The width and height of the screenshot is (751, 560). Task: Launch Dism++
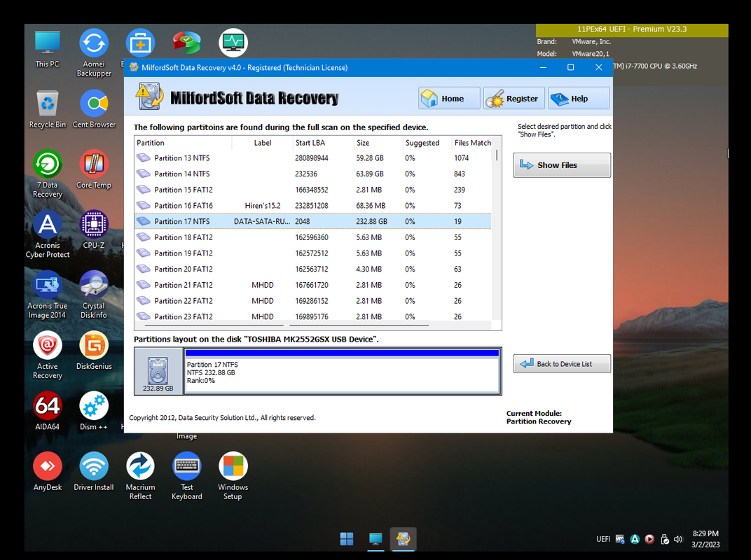point(94,411)
